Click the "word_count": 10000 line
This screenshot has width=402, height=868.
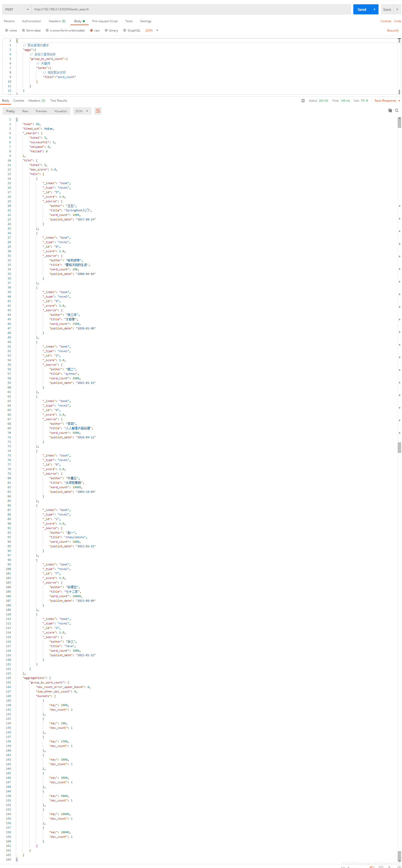(x=66, y=487)
